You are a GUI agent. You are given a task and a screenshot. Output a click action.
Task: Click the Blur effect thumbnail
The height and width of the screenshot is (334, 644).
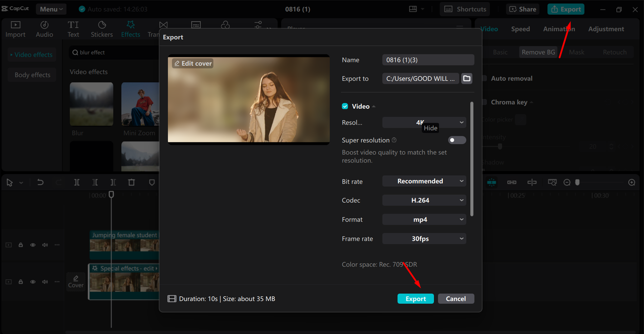click(x=92, y=104)
